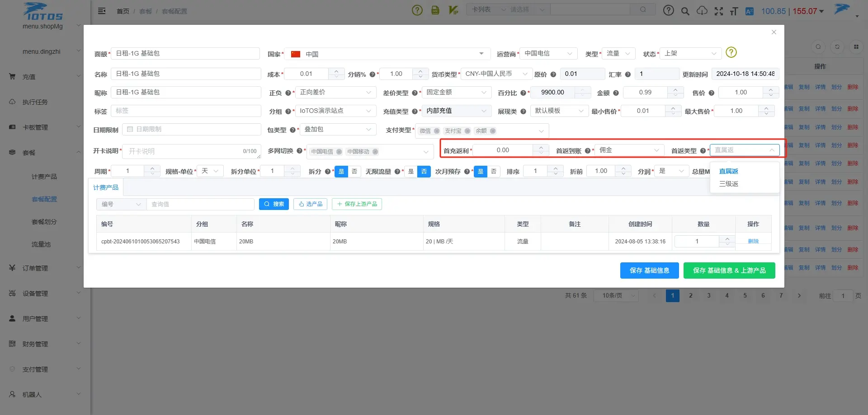Click the 选产品 button
The image size is (868, 415).
coord(311,204)
